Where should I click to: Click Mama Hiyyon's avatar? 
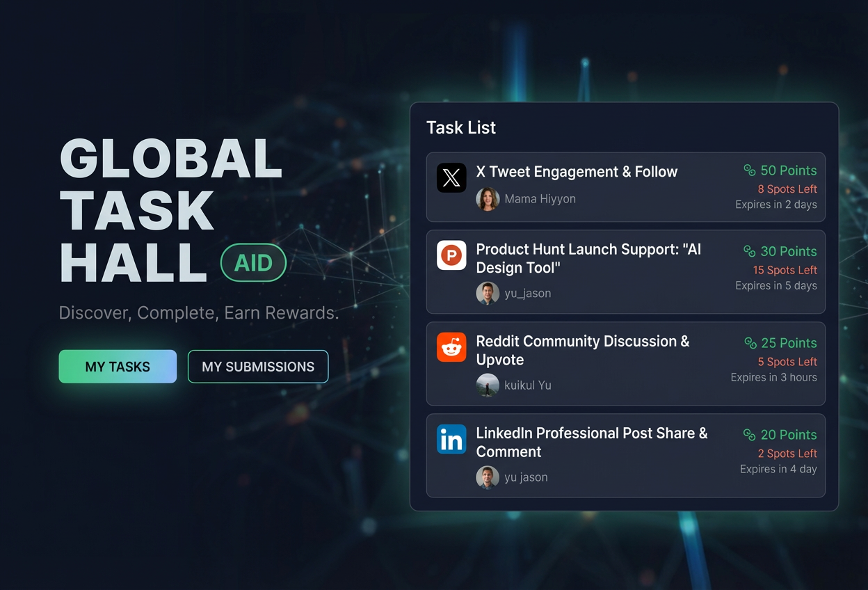(x=488, y=199)
